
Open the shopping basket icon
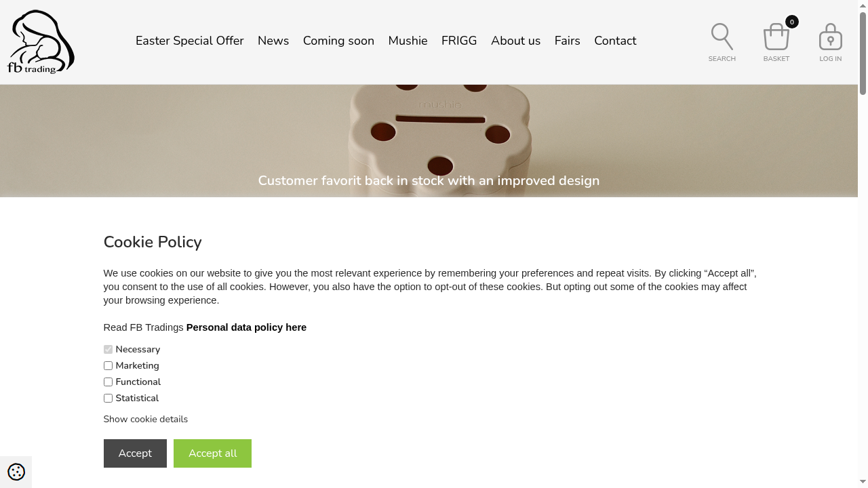click(776, 37)
